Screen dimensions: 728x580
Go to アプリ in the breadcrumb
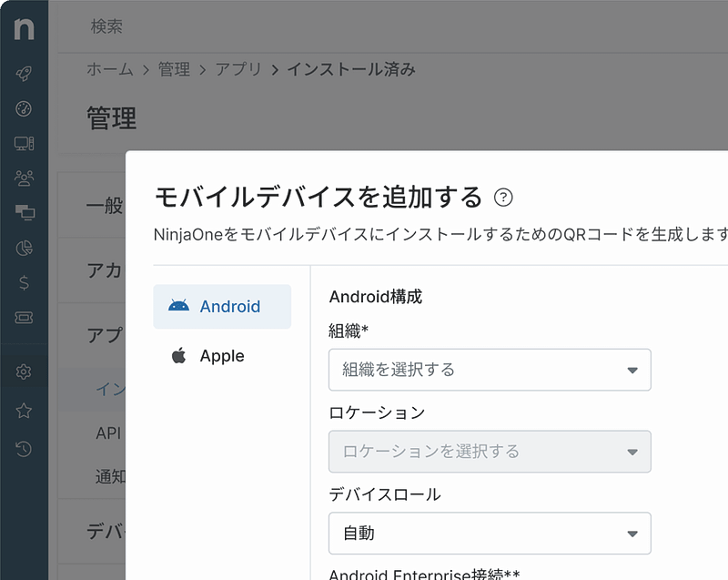(x=238, y=69)
